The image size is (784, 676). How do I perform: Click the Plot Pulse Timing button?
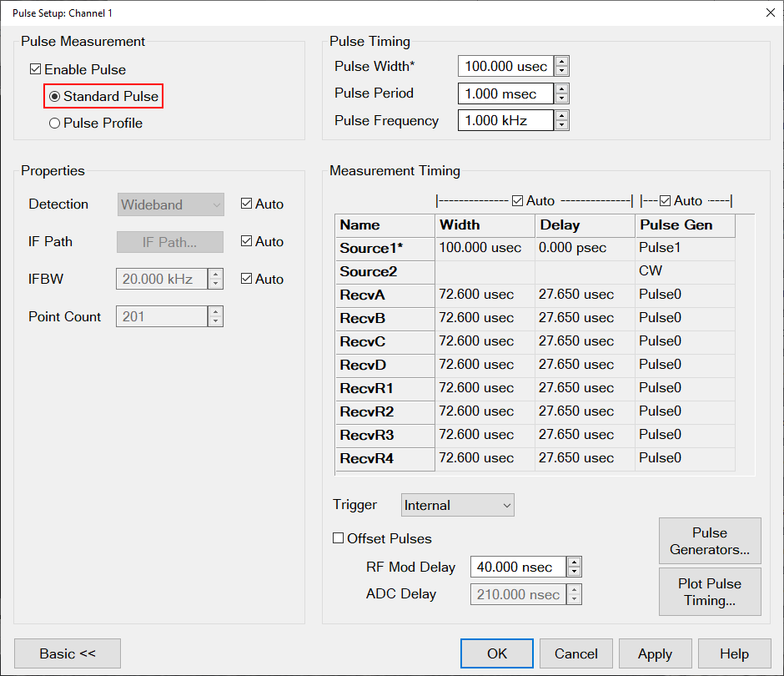710,593
